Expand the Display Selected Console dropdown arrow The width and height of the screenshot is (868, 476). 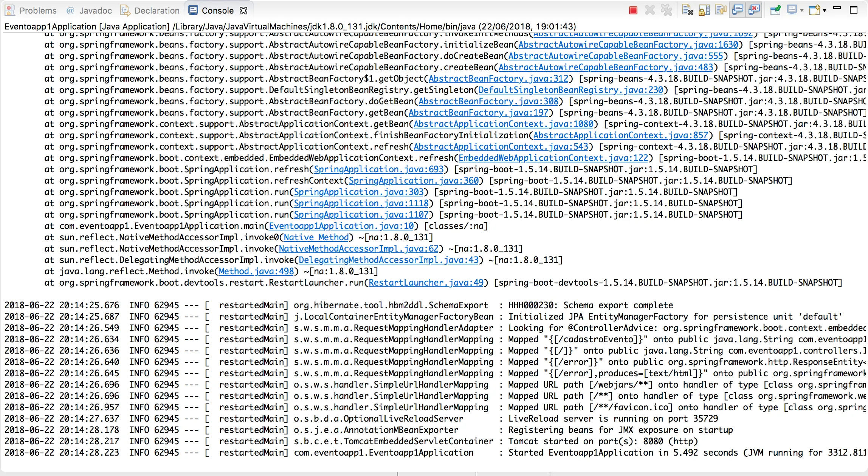click(x=801, y=11)
